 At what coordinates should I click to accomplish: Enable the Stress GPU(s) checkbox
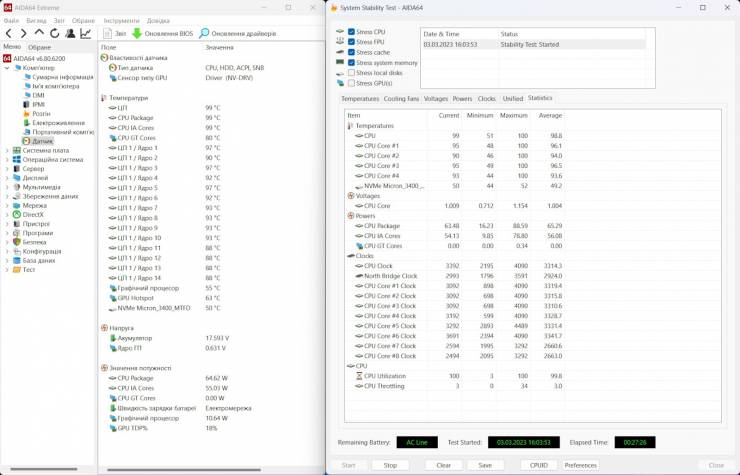351,83
